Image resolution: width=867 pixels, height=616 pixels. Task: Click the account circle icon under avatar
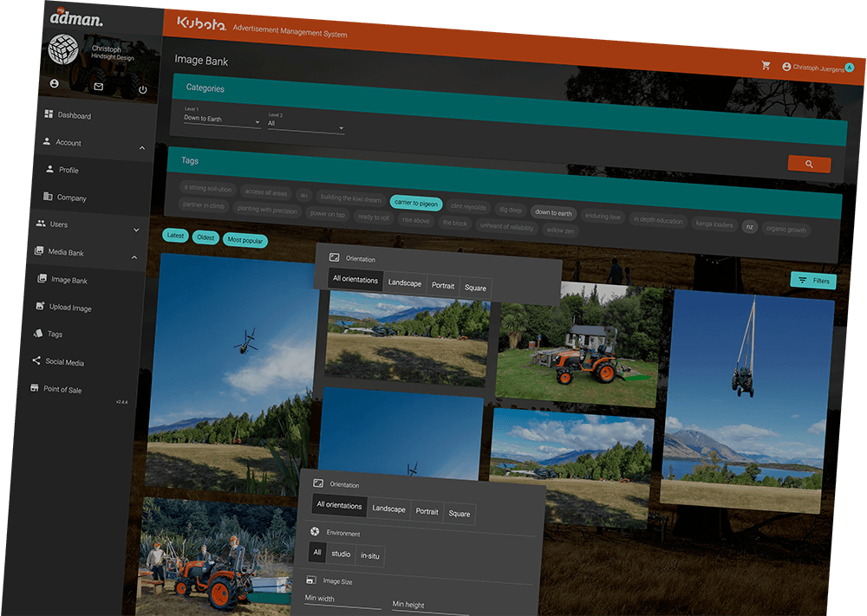(55, 83)
